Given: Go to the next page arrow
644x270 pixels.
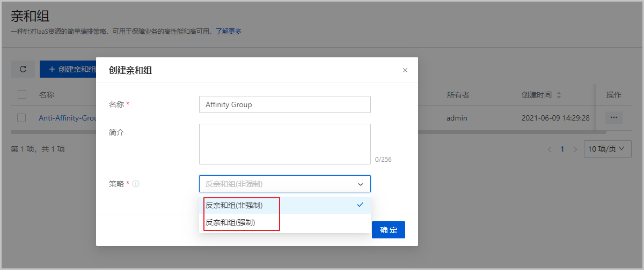Looking at the screenshot, I should (x=575, y=149).
